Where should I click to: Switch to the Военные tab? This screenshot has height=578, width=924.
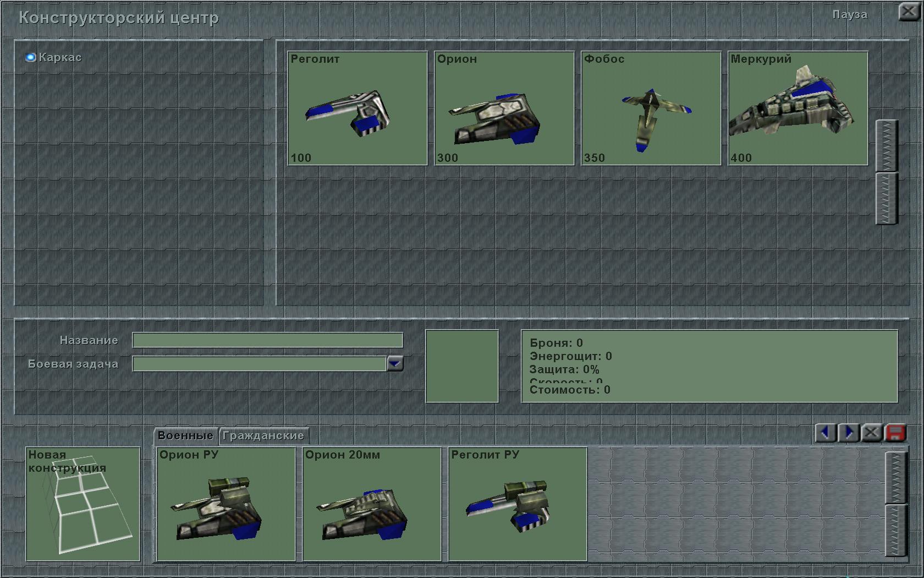pos(185,435)
